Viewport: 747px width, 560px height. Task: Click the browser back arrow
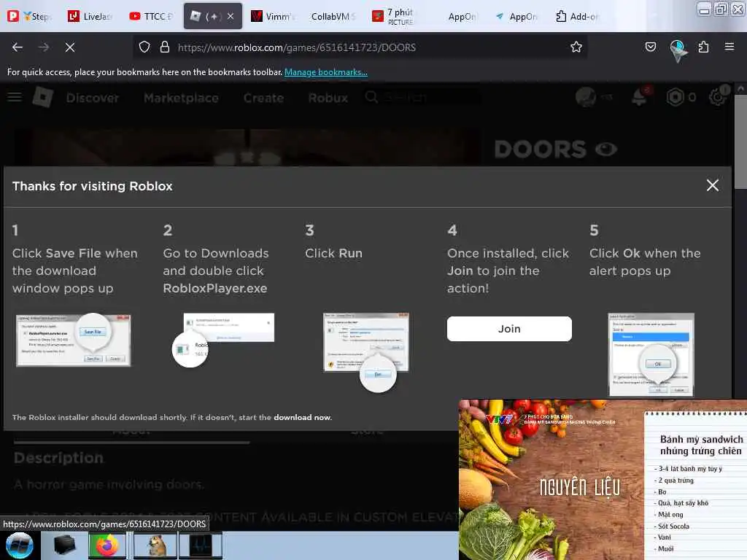[x=18, y=47]
